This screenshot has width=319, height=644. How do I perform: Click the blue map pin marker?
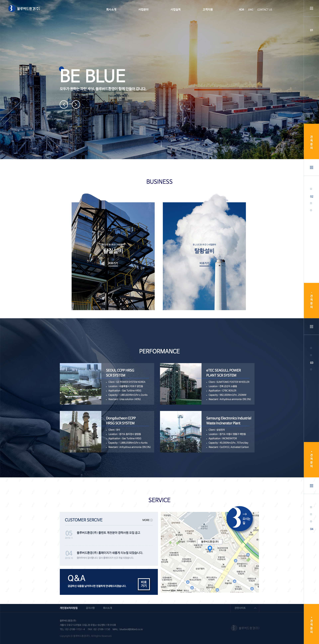(210, 548)
